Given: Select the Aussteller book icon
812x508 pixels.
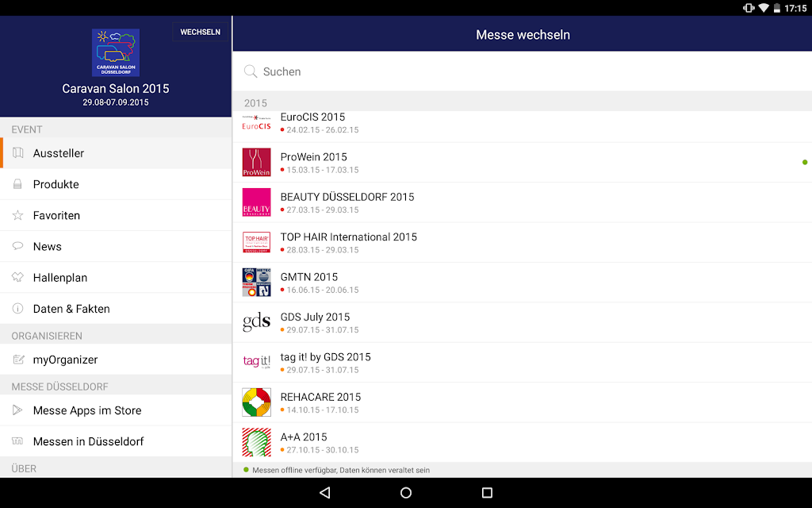Looking at the screenshot, I should pos(18,153).
